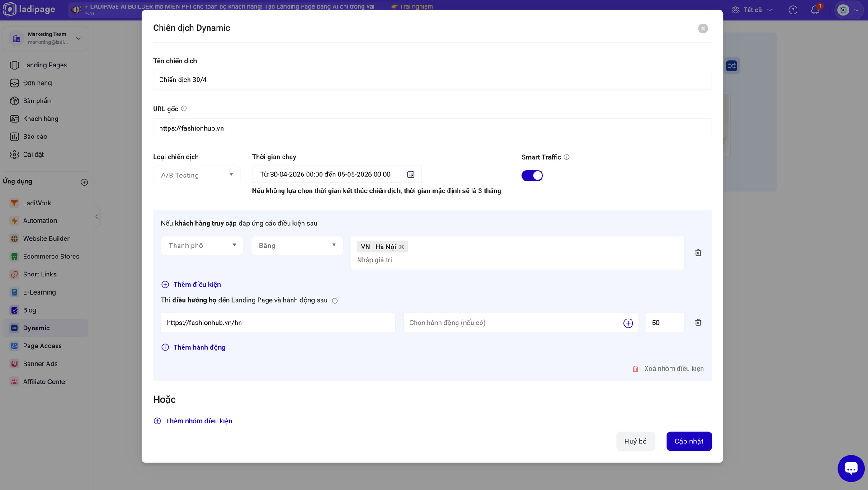Viewport: 868px width, 490px height.
Task: Toggle the Smart Traffic switch off
Action: [532, 176]
